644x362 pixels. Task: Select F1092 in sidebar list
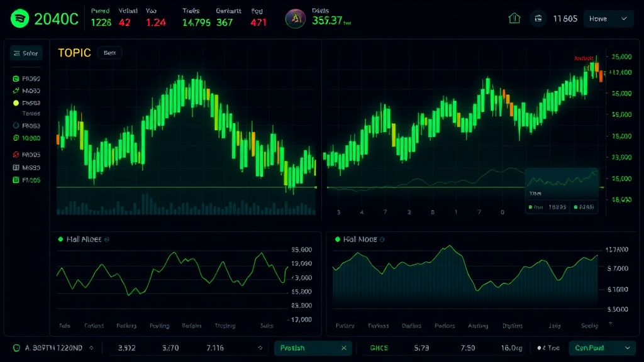(31, 79)
